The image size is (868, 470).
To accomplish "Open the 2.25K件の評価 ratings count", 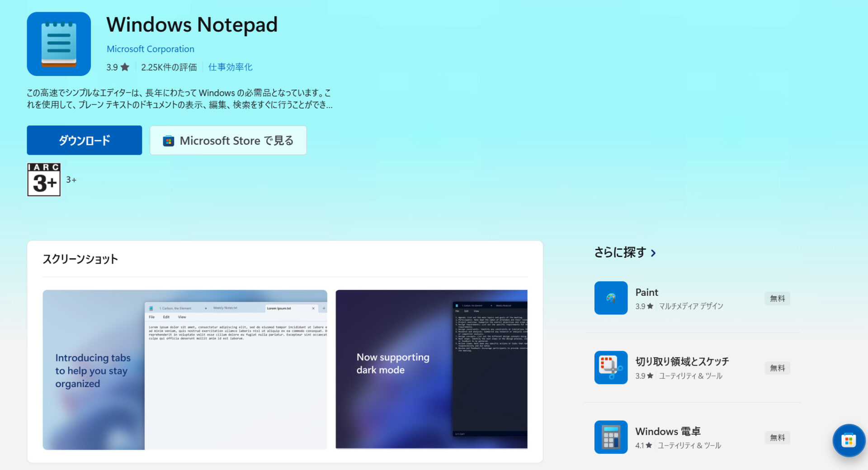I will [169, 67].
